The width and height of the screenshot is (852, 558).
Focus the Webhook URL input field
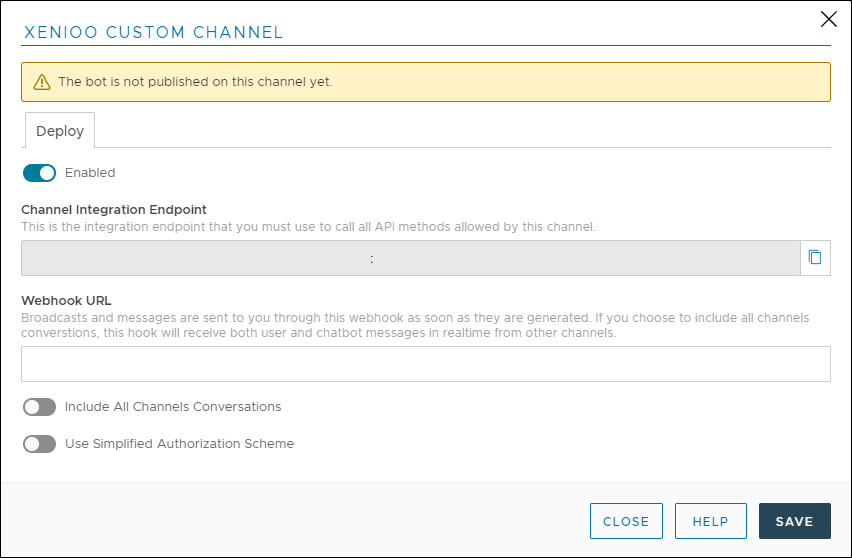(425, 364)
